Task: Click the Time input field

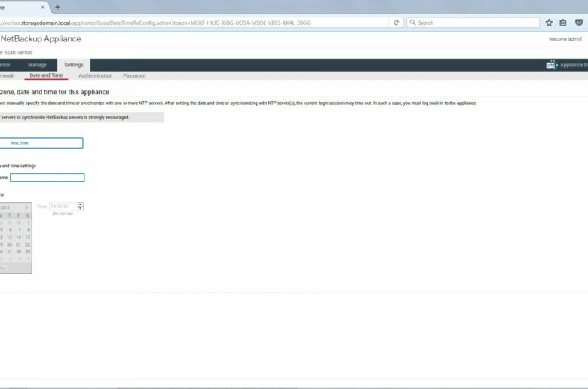Action: pos(63,207)
